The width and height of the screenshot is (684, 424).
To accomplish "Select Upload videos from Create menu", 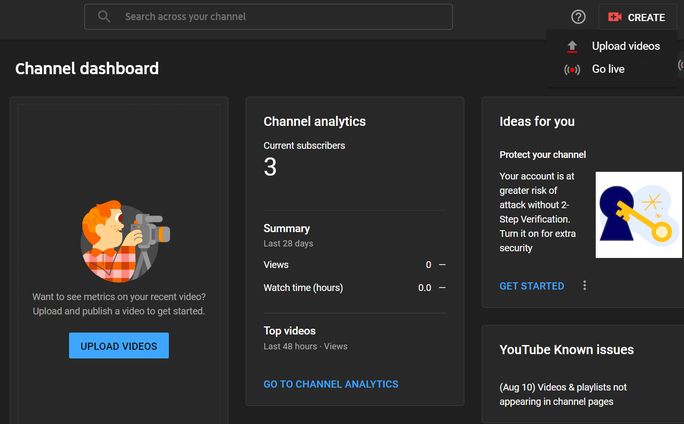I will pyautogui.click(x=611, y=46).
